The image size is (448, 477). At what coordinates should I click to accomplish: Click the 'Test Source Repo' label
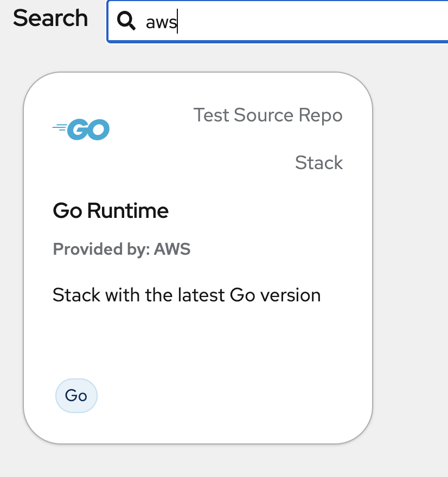click(x=268, y=115)
